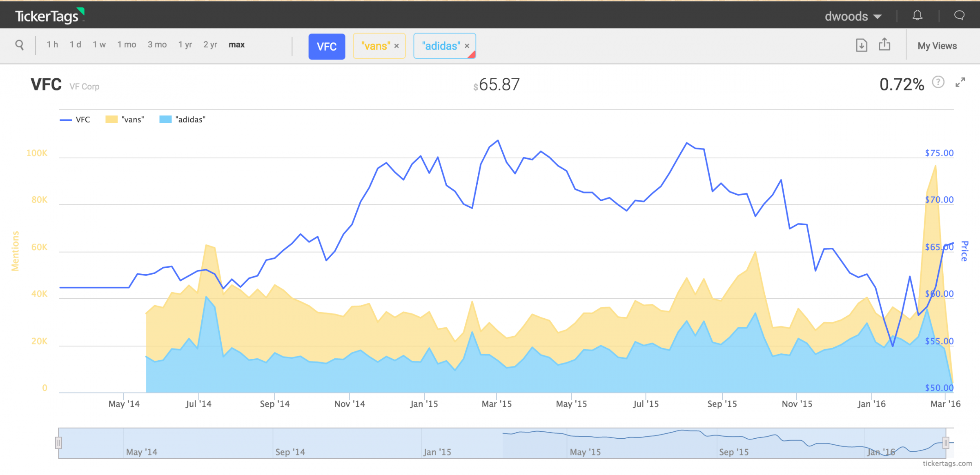This screenshot has width=980, height=475.
Task: Open the dwoods user dropdown
Action: pos(853,16)
